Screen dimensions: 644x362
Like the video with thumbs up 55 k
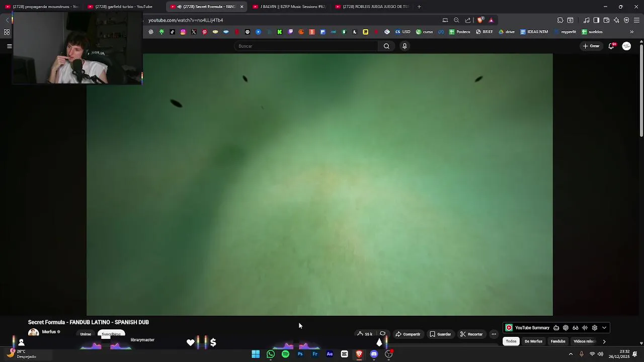click(365, 334)
